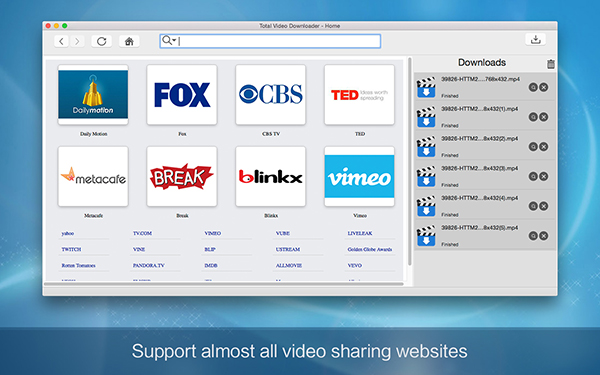This screenshot has height=375, width=600.
Task: Go back with the left arrow button
Action: [61, 41]
